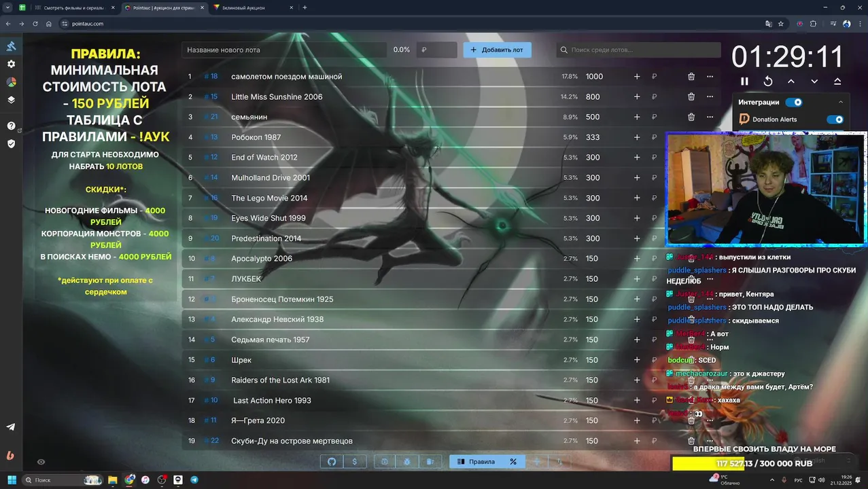The image size is (868, 489).
Task: Switch to Смотреть фильмы и сериалы tab
Action: tap(73, 7)
